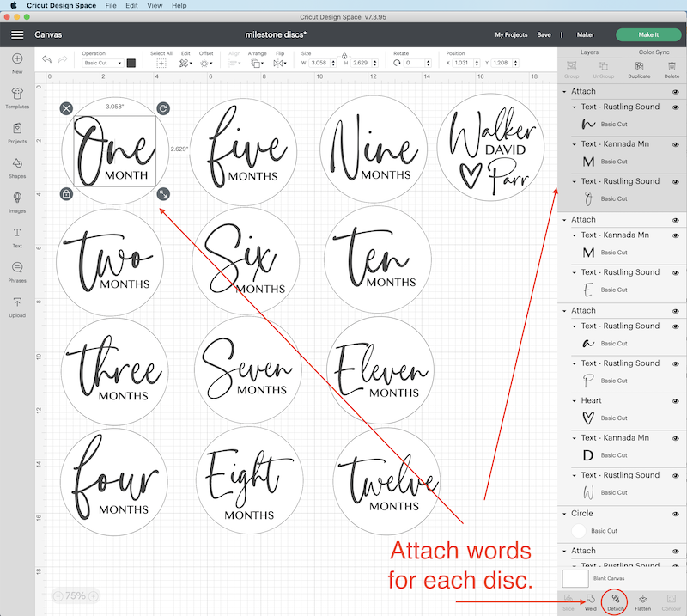Screen dimensions: 687x616
Task: Open the Operation Basic Cut dropdown
Action: (x=103, y=63)
